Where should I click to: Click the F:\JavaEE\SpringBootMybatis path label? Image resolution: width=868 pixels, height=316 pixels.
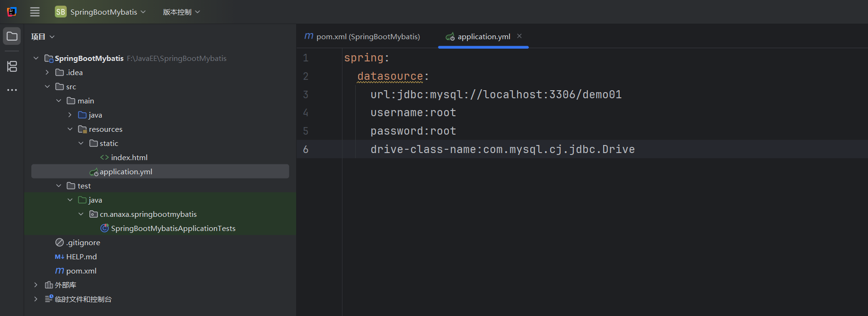point(176,58)
